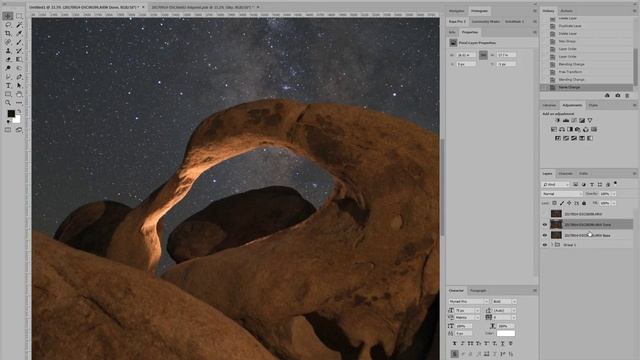Toggle the width-height link in Properties
The width and height of the screenshot is (640, 360).
pos(483,55)
